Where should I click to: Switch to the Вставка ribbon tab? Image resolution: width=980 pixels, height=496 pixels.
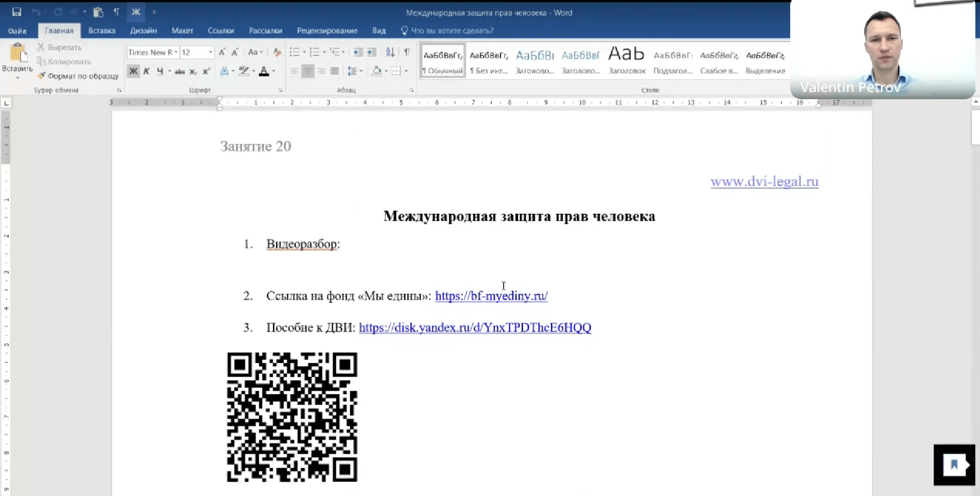pos(101,30)
